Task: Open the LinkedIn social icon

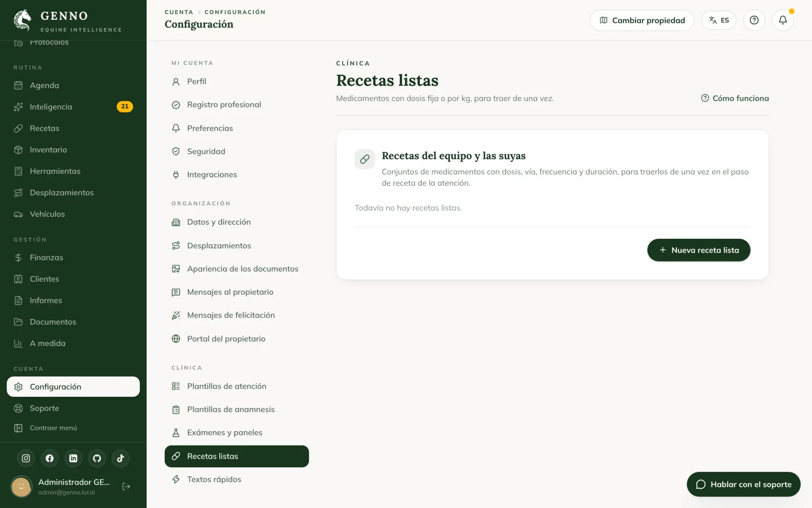Action: click(x=73, y=458)
